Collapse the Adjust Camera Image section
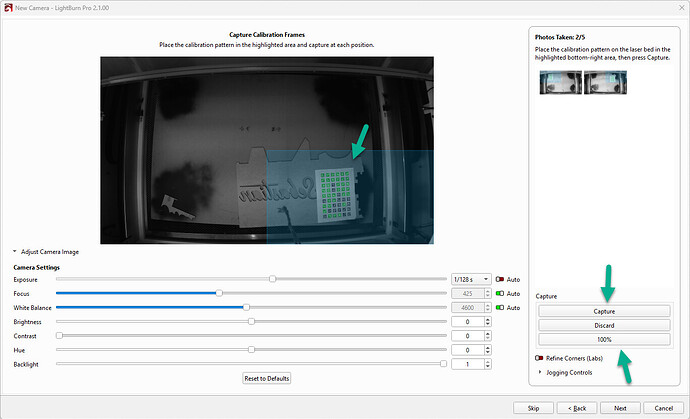 (x=15, y=252)
